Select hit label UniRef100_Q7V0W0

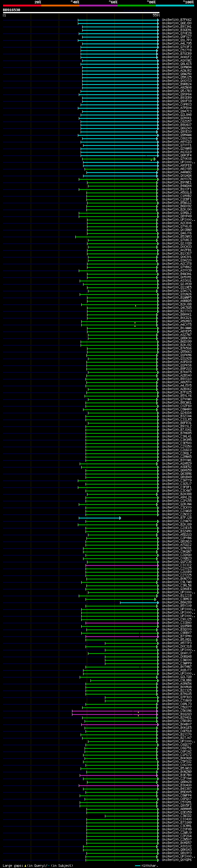177,399
